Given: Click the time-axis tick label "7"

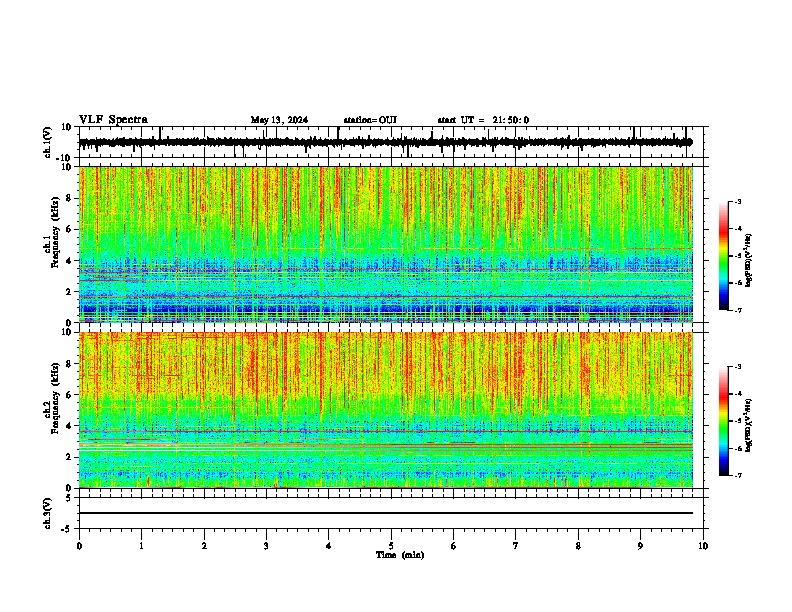Looking at the screenshot, I should click(x=516, y=546).
